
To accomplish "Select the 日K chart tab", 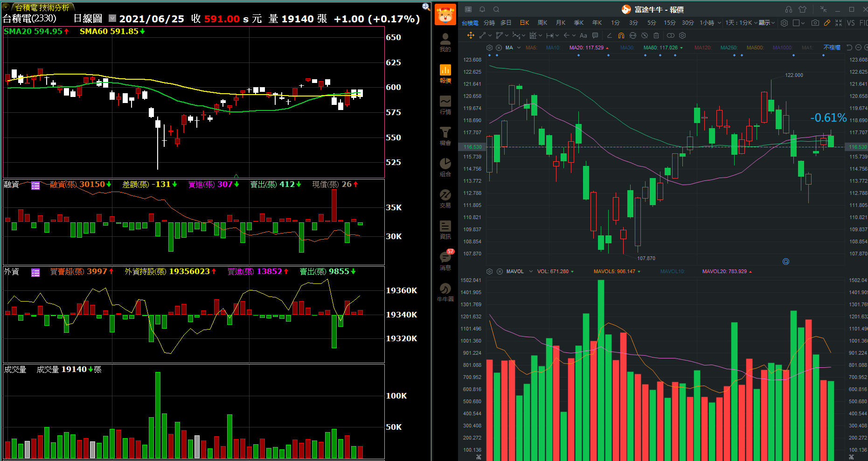I will tap(524, 22).
